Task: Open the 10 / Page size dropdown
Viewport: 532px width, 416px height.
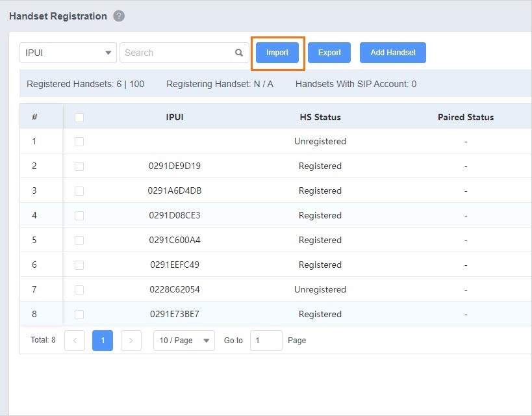Action: click(184, 340)
